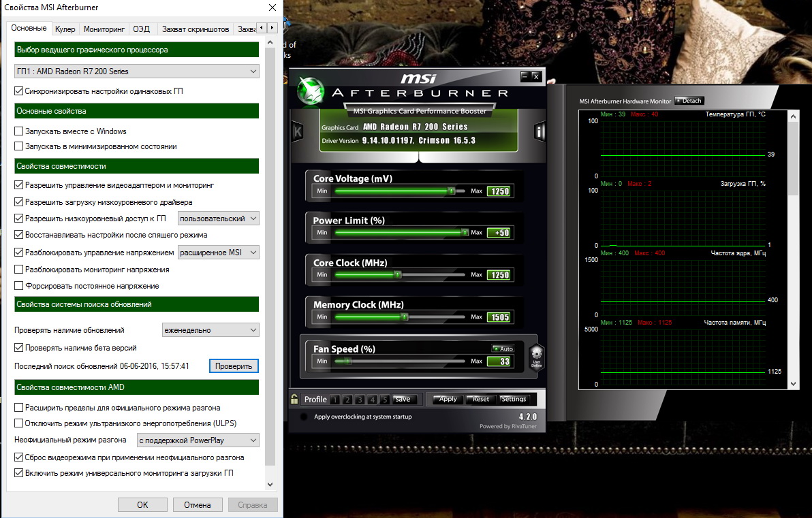Open the 'еженедельно' update frequency dropdown
This screenshot has height=518, width=812.
(x=210, y=330)
